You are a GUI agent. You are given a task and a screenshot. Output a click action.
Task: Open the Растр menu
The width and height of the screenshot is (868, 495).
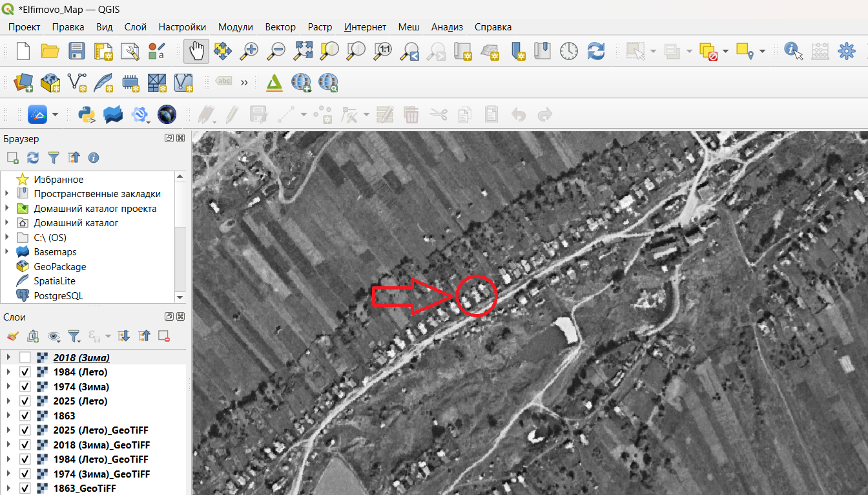(x=320, y=27)
